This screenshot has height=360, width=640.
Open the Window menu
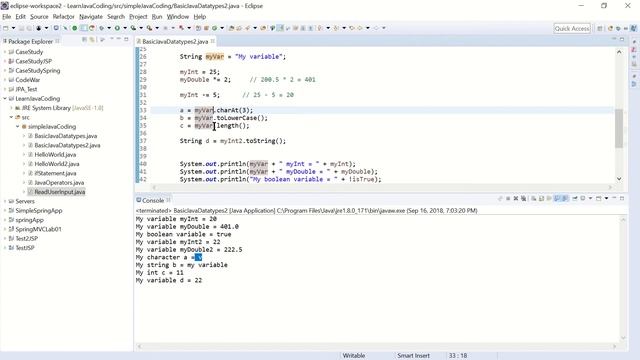coord(178,17)
